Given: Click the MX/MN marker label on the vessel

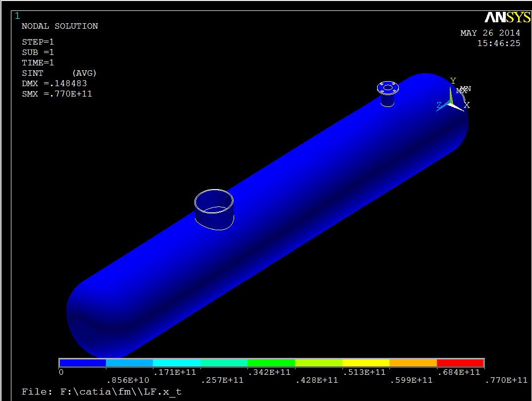Looking at the screenshot, I should [464, 90].
